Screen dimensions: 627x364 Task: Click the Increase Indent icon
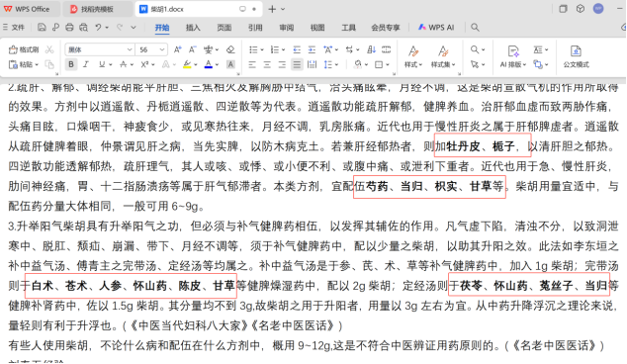[312, 49]
